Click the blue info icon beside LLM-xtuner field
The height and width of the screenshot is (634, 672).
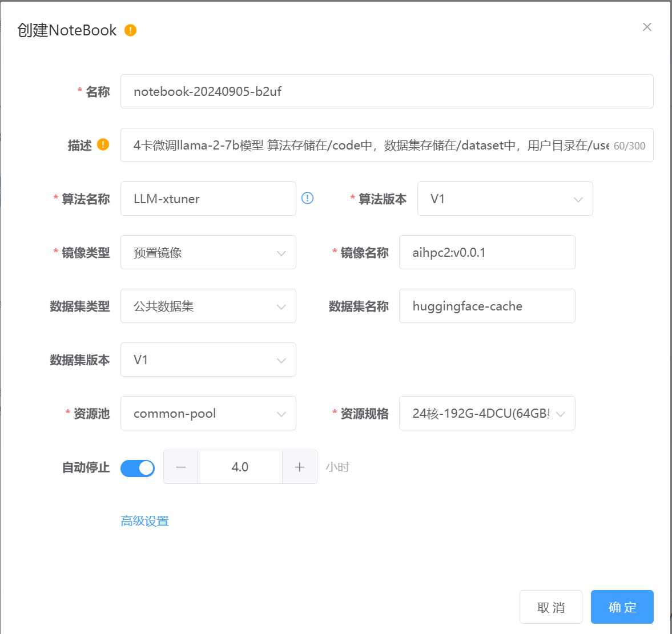click(x=307, y=198)
